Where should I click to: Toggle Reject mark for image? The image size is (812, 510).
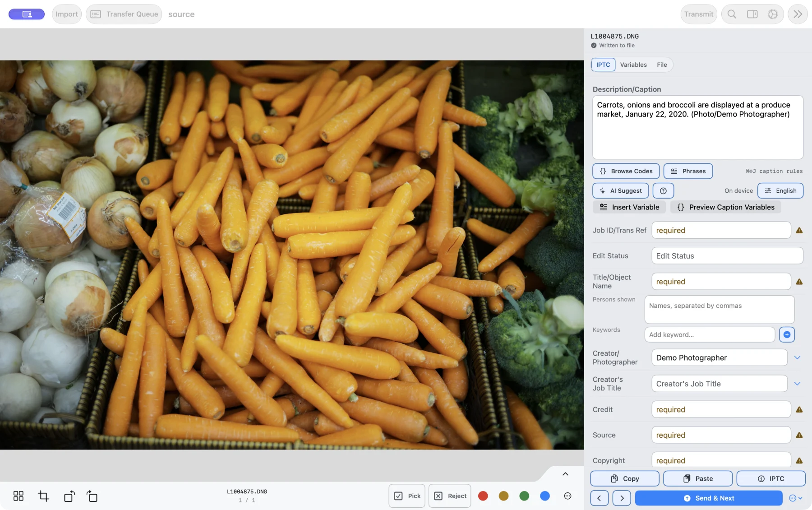pos(450,496)
